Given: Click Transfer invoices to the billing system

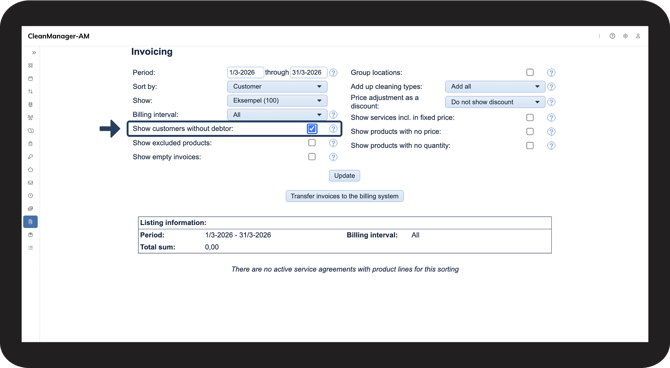Looking at the screenshot, I should click(344, 196).
